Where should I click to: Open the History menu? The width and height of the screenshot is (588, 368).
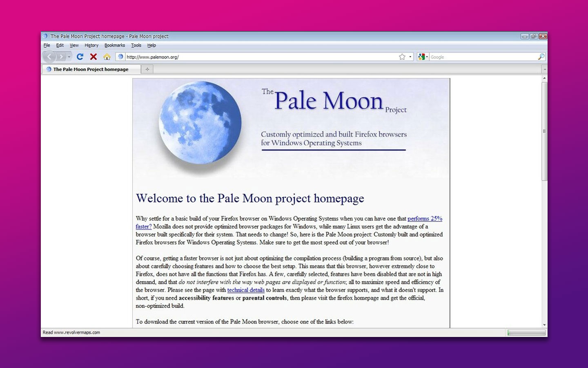tap(91, 45)
